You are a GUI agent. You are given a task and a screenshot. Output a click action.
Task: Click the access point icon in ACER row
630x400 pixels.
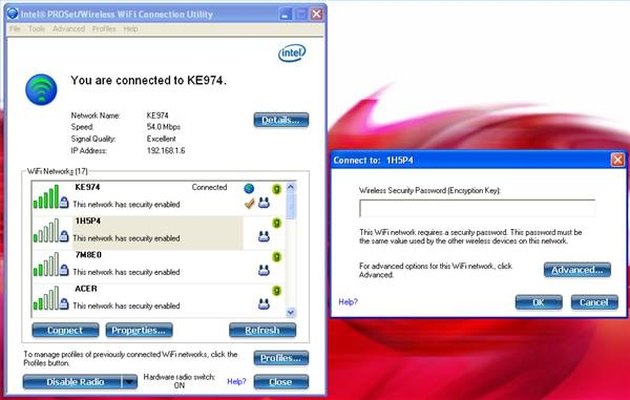tap(264, 304)
